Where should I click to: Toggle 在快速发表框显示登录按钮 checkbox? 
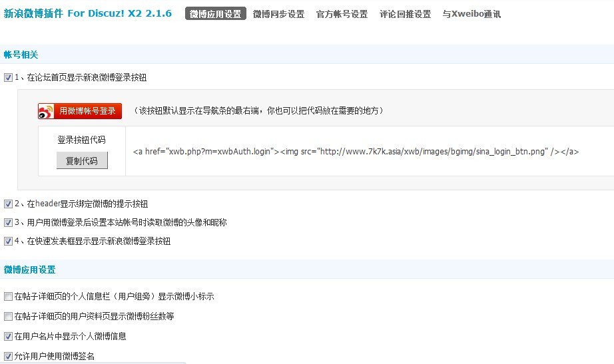[x=8, y=241]
